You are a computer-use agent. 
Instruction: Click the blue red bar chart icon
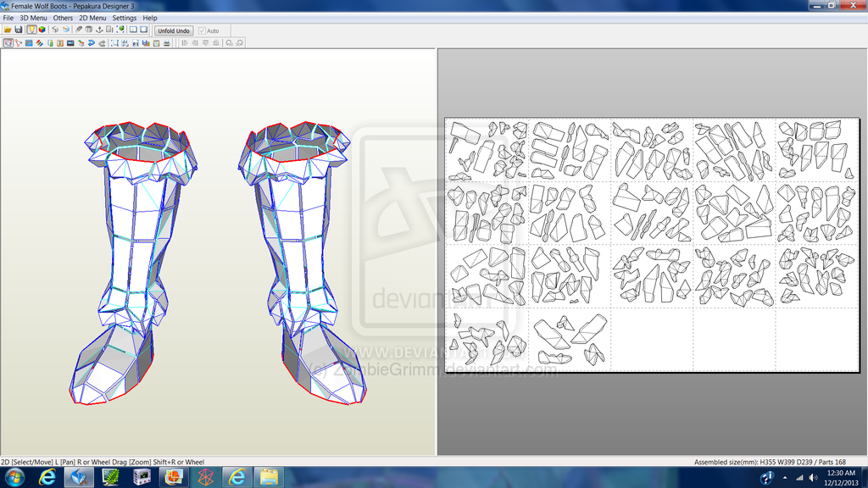coord(146,43)
